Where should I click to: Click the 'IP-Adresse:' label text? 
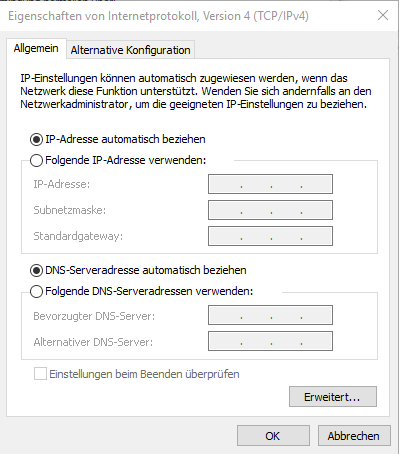62,184
